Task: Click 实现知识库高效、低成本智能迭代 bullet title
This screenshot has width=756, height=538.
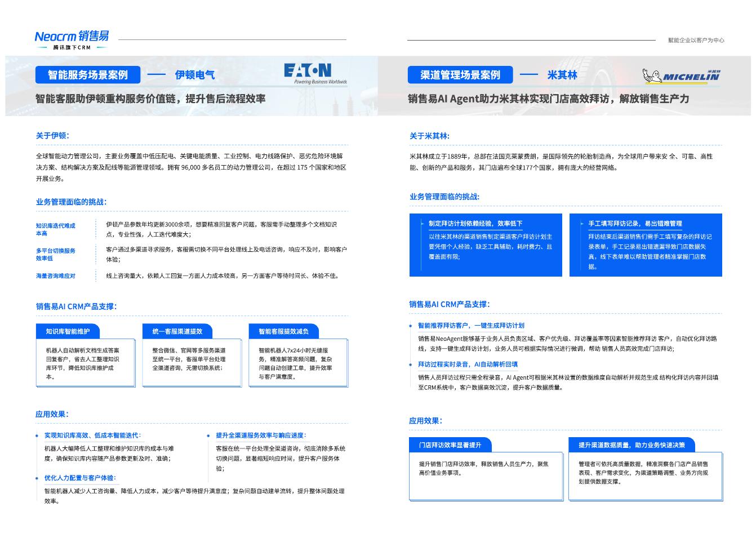Action: [92, 435]
